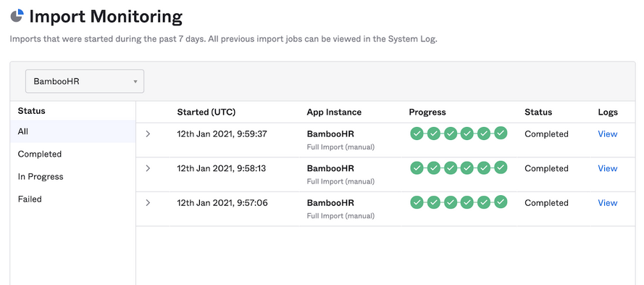Click the timestamp 12th Jan 2021, 9:59:37

[x=222, y=134]
